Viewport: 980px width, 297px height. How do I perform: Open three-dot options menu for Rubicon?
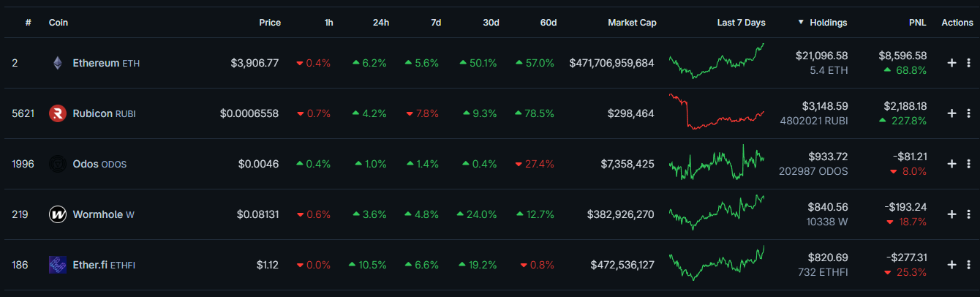[968, 113]
